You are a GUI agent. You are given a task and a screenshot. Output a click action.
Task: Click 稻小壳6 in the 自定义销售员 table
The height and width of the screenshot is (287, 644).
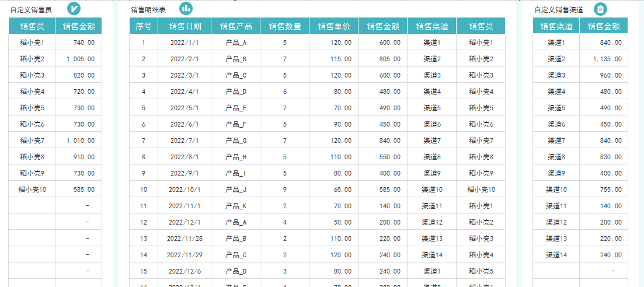[x=32, y=124]
